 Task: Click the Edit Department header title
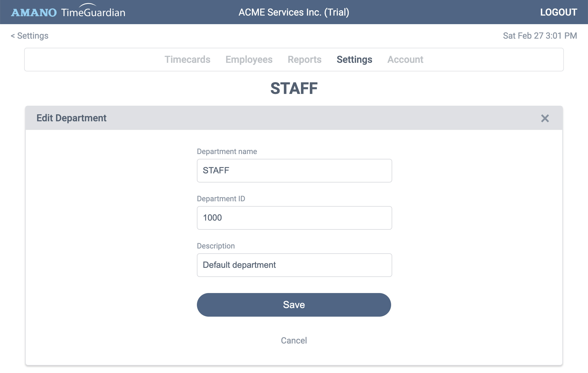(71, 118)
